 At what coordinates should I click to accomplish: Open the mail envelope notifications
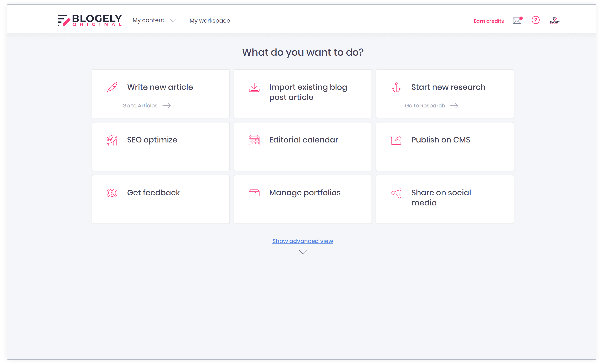(517, 20)
